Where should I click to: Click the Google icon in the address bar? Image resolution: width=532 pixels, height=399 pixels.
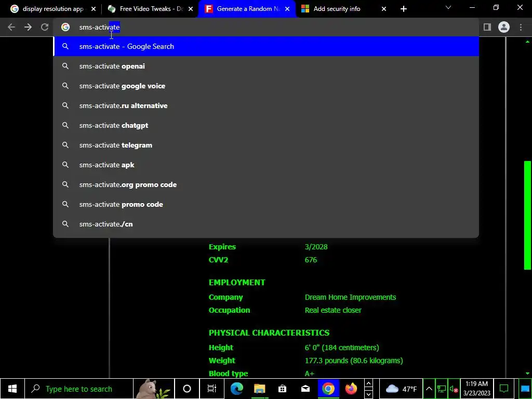point(65,27)
